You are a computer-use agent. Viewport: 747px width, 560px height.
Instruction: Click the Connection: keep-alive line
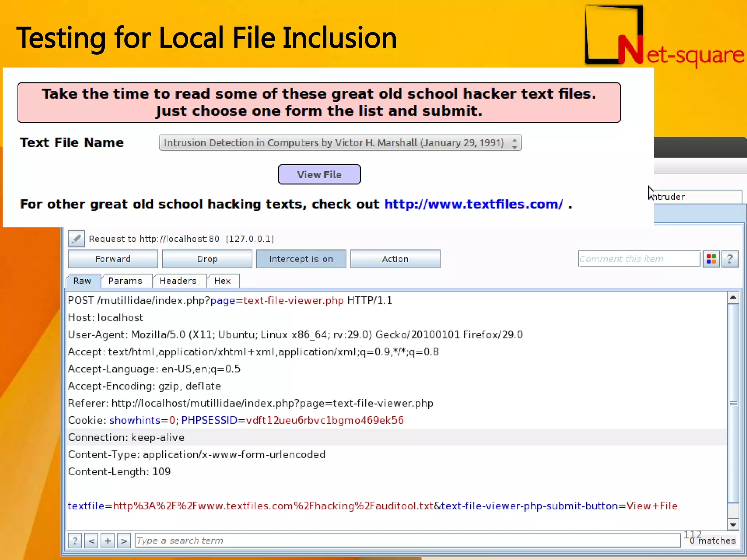pyautogui.click(x=126, y=437)
